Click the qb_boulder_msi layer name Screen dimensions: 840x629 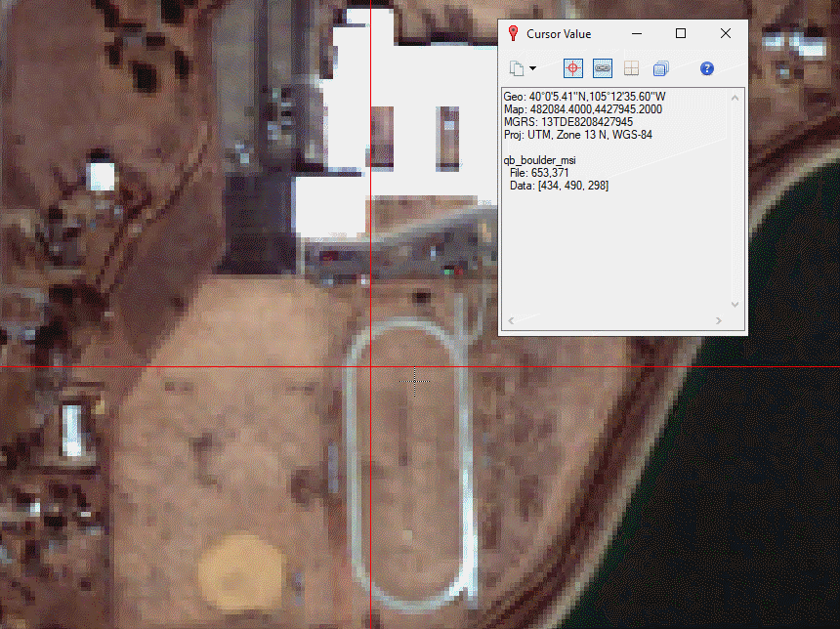[x=539, y=159]
